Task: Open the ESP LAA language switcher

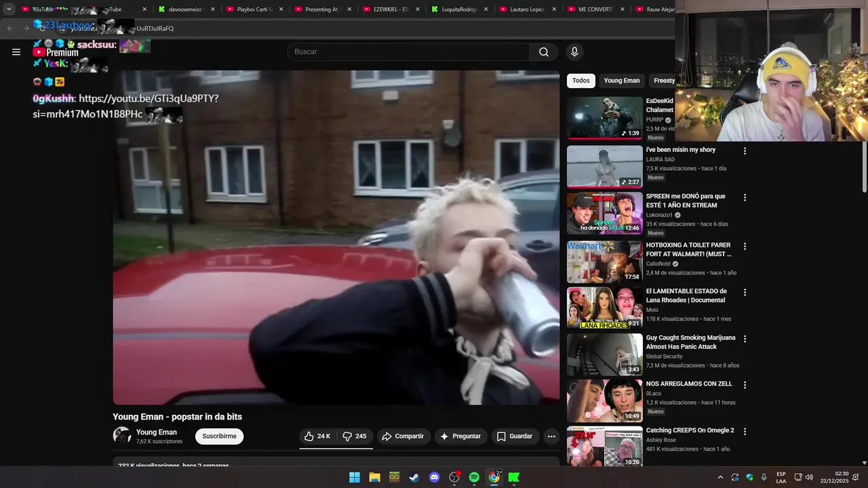Action: point(781,477)
